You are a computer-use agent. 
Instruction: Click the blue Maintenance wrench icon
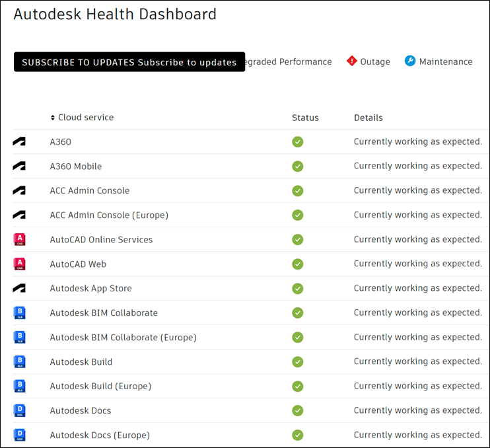(410, 61)
